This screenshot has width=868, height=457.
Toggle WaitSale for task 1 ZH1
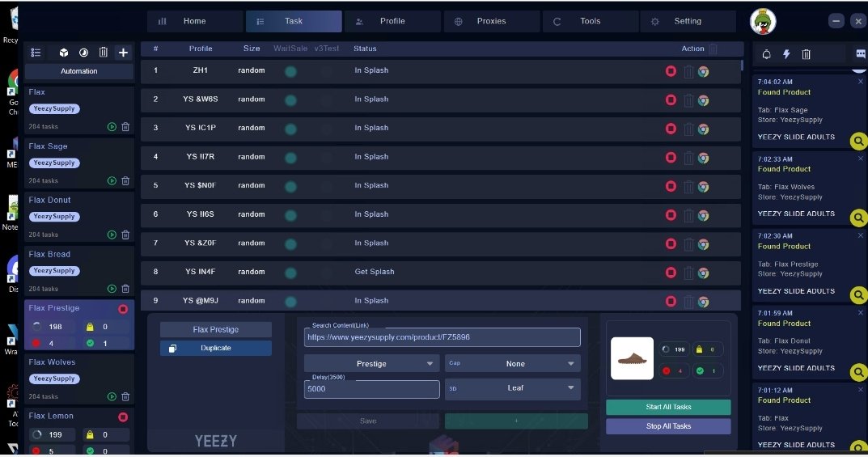tap(290, 71)
